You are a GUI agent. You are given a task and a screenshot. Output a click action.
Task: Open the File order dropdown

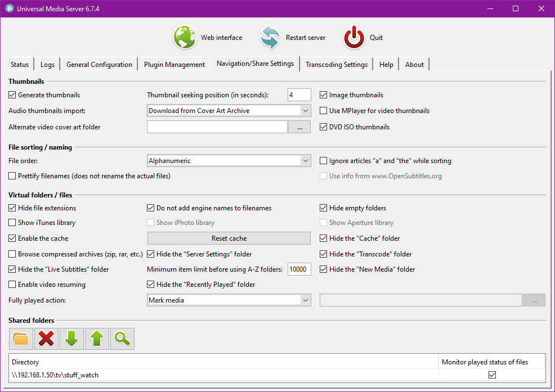click(229, 161)
